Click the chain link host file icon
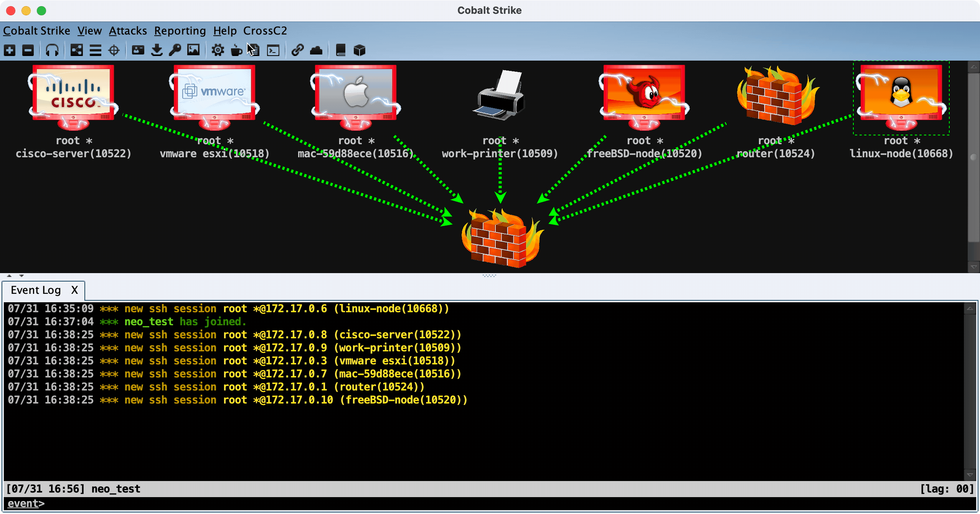The width and height of the screenshot is (980, 514). 297,50
